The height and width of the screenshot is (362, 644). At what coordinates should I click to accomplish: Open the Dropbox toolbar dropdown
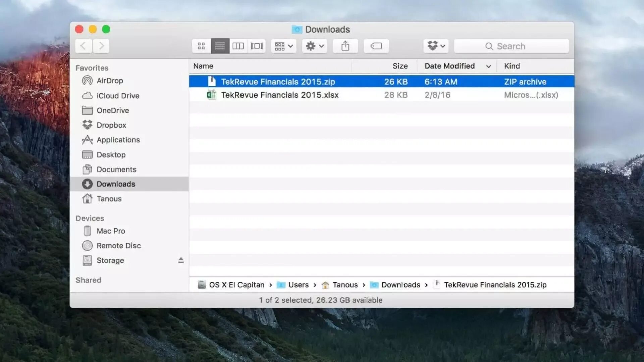pos(436,46)
